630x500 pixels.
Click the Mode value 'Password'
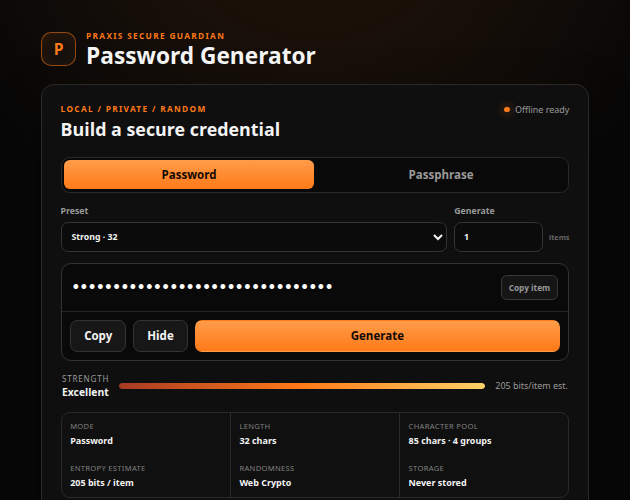coord(92,441)
